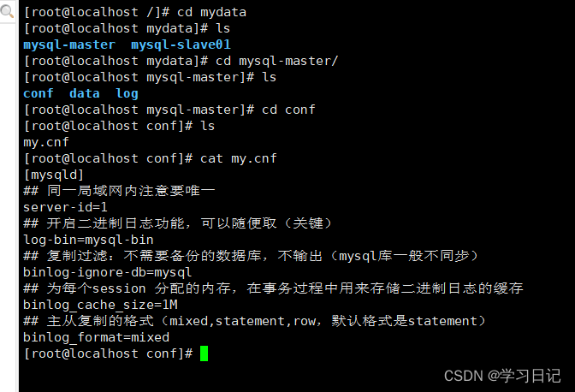Image resolution: width=575 pixels, height=392 pixels.
Task: Select the blue data directory entry
Action: [x=84, y=93]
